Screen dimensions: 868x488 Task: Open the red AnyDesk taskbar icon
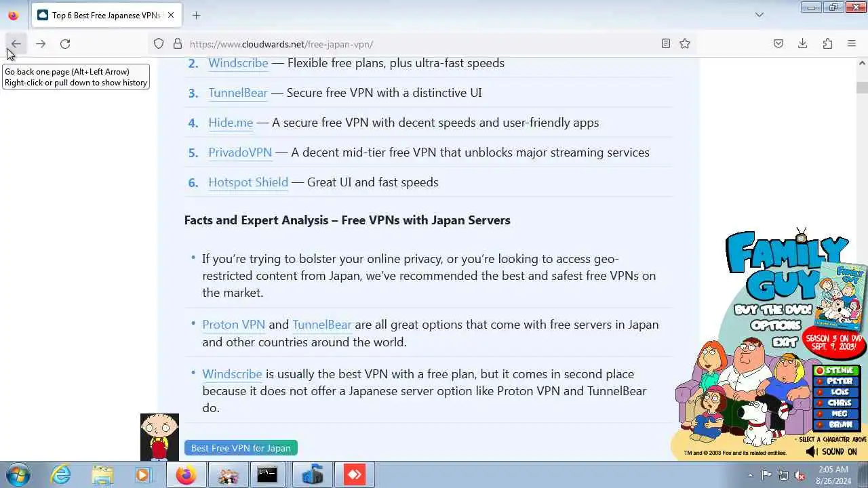click(x=355, y=474)
